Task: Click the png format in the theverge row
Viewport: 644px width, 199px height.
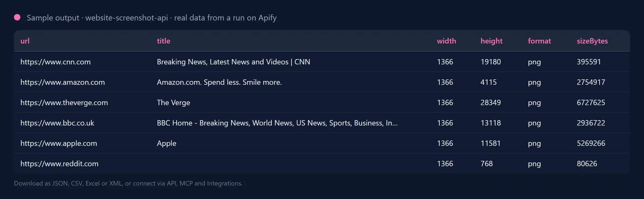Action: click(x=535, y=103)
